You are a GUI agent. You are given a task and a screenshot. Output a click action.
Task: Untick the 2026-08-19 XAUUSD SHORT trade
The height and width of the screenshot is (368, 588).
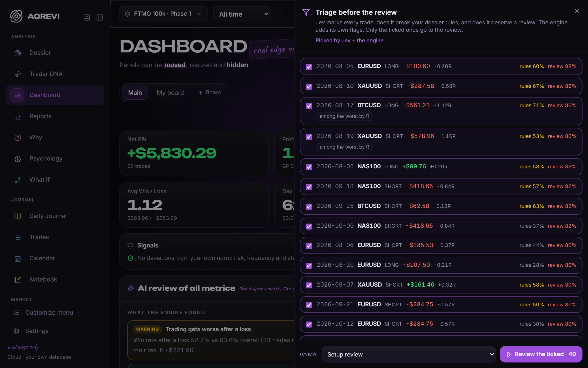pyautogui.click(x=309, y=137)
